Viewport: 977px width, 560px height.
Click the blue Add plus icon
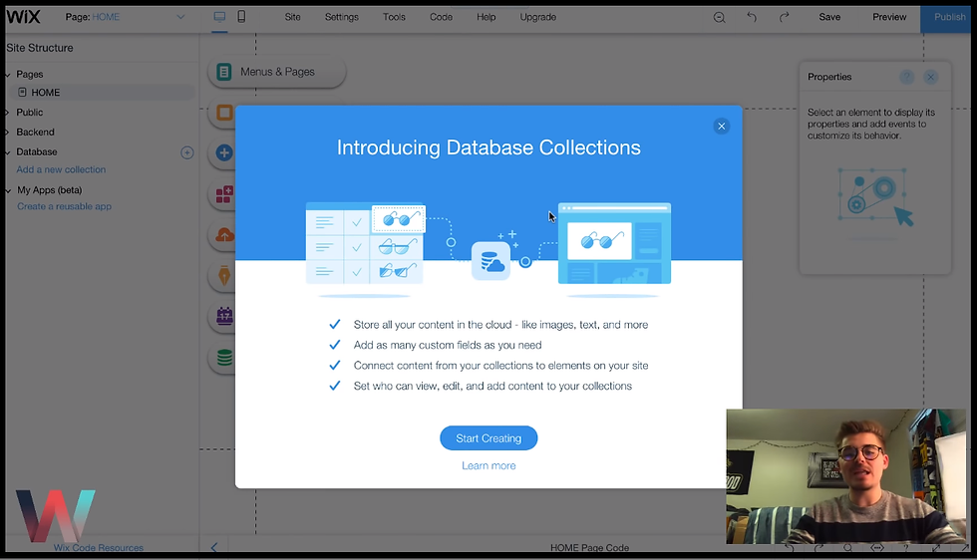[x=224, y=152]
